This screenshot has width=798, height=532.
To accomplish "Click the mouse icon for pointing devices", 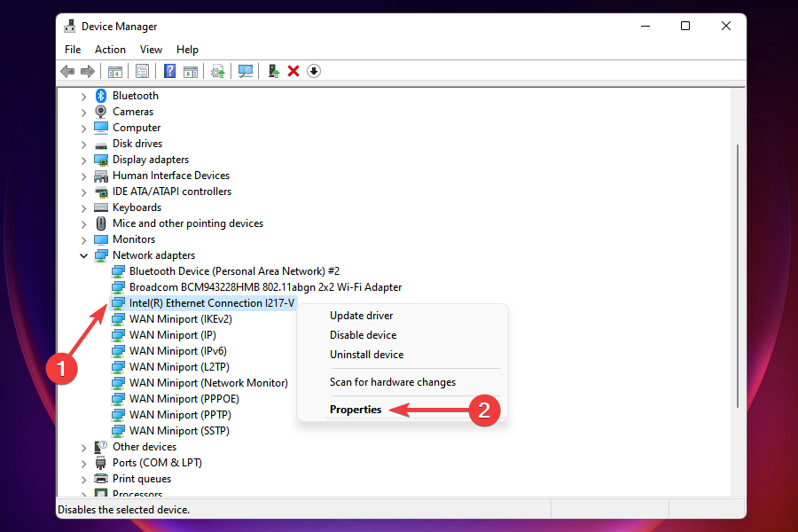I will [x=101, y=223].
